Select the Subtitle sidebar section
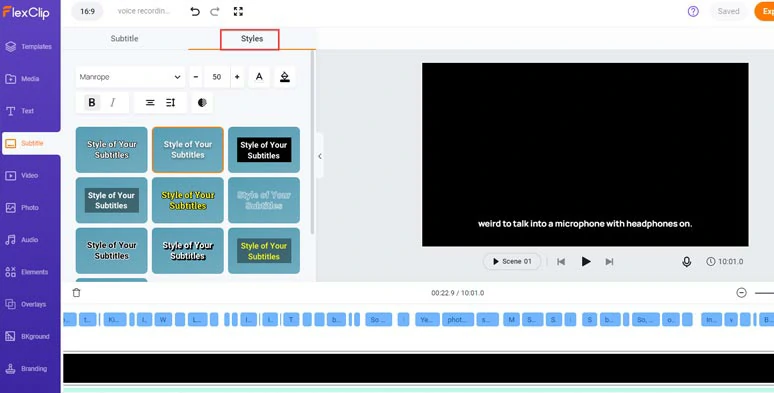Image resolution: width=774 pixels, height=393 pixels. coord(31,143)
